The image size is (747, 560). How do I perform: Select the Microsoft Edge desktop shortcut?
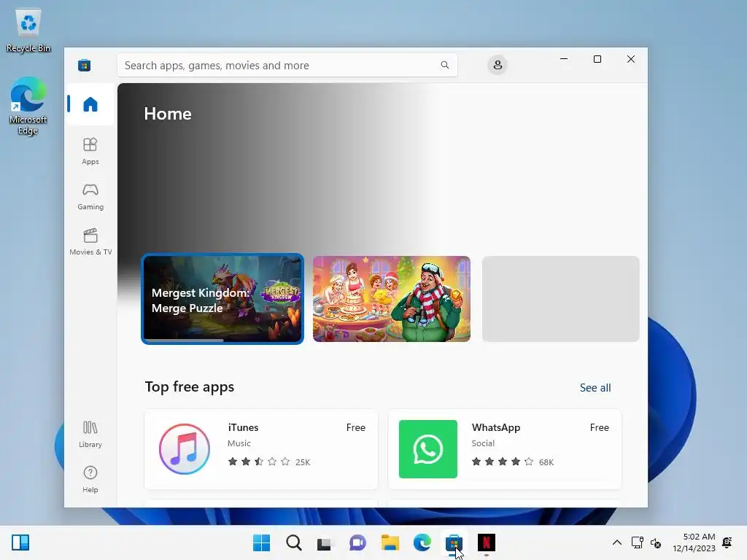click(28, 106)
